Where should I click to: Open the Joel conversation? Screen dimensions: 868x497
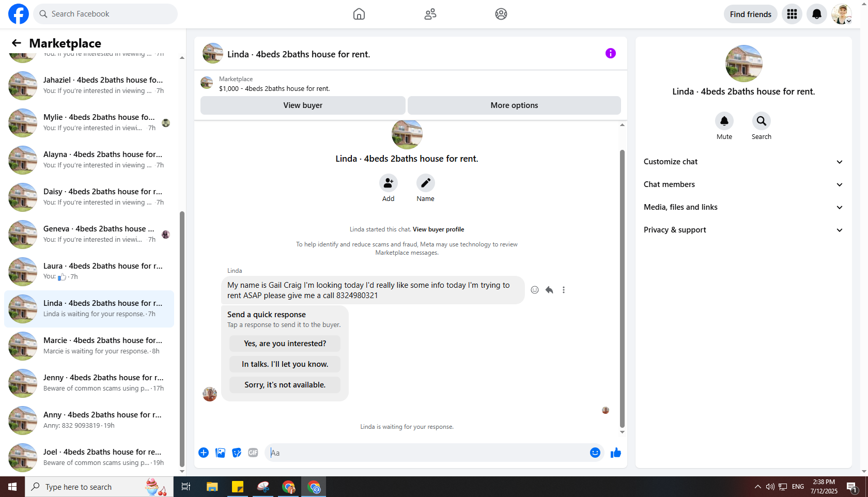coord(89,458)
